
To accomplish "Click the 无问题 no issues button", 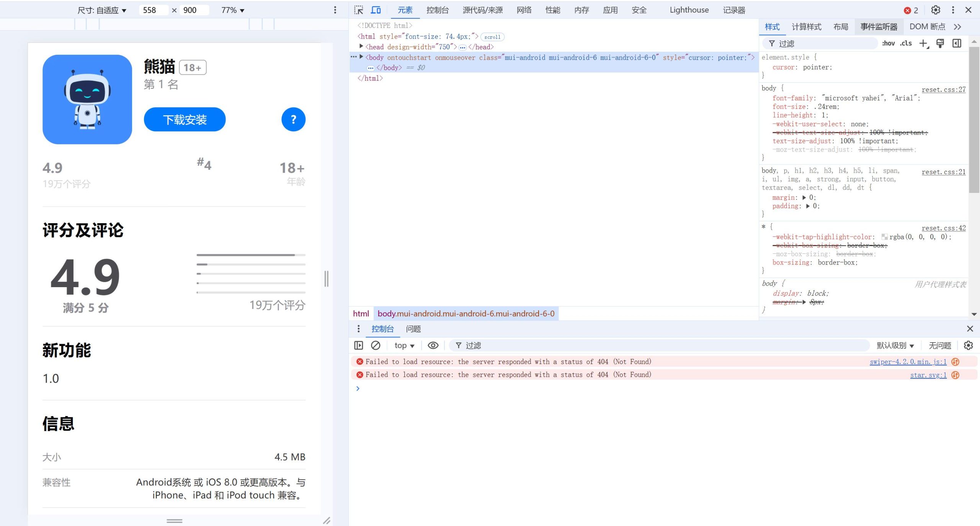I will 940,345.
